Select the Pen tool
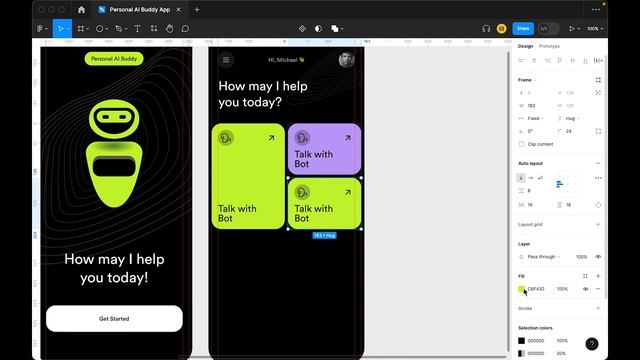Screen dimensions: 640x360 point(119,29)
